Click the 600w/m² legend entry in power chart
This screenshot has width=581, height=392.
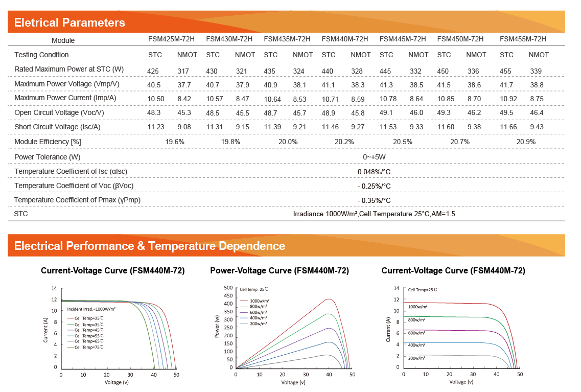(x=254, y=312)
